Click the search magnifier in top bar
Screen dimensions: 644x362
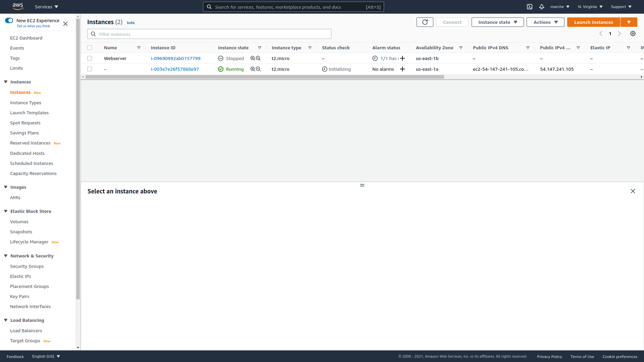(209, 7)
